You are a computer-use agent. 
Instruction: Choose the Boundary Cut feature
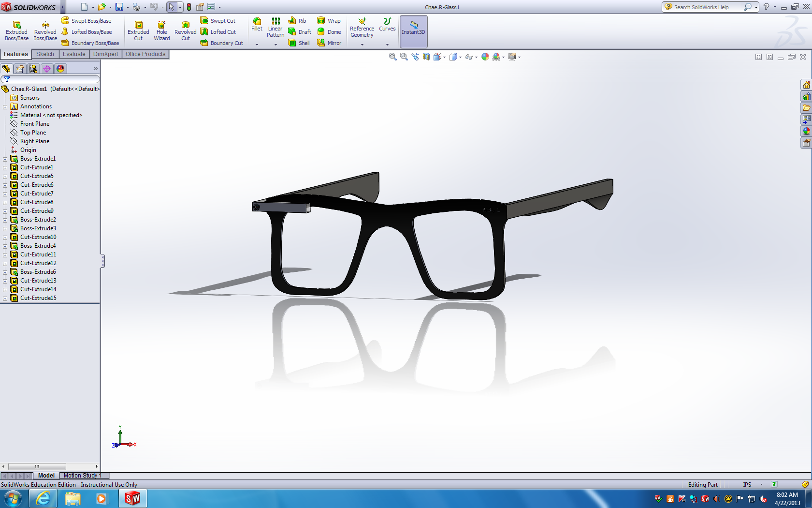222,43
